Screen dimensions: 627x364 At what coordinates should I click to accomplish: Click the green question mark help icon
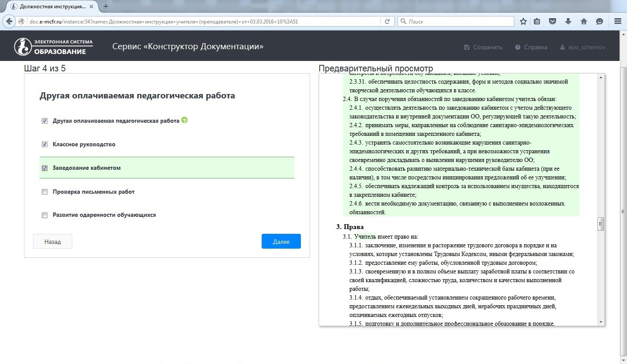coord(185,120)
